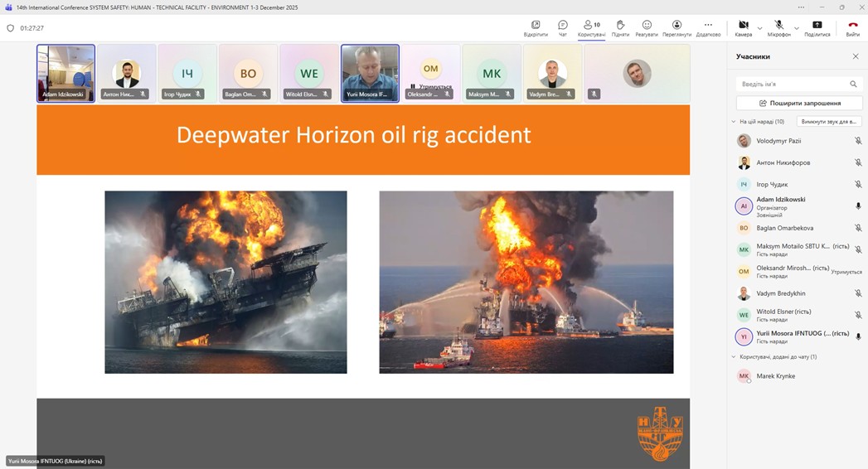Raise hand with the Підняти icon
868x469 pixels.
pyautogui.click(x=620, y=28)
